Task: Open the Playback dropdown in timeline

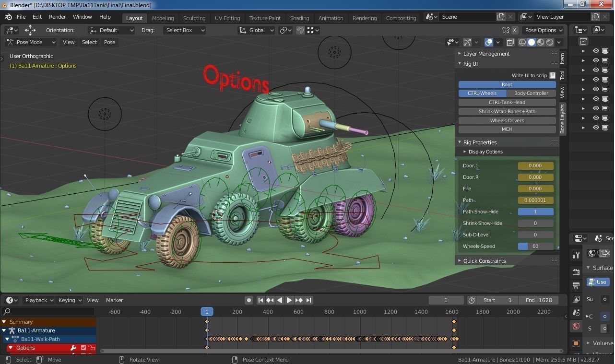Action: [38, 300]
